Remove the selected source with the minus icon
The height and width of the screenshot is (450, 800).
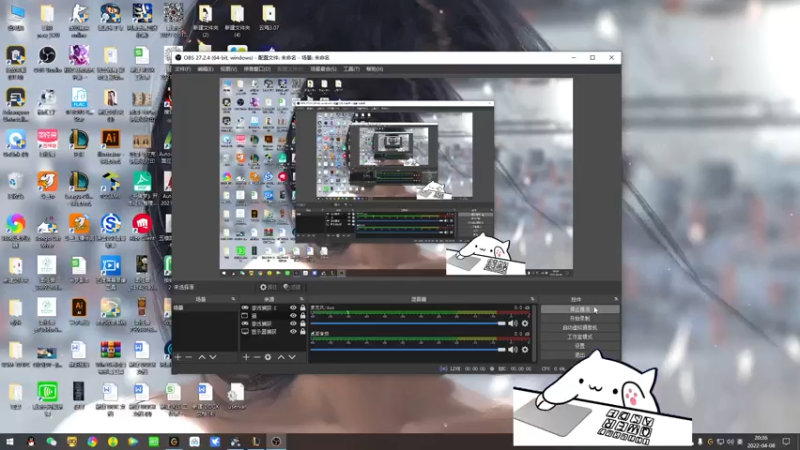click(257, 357)
